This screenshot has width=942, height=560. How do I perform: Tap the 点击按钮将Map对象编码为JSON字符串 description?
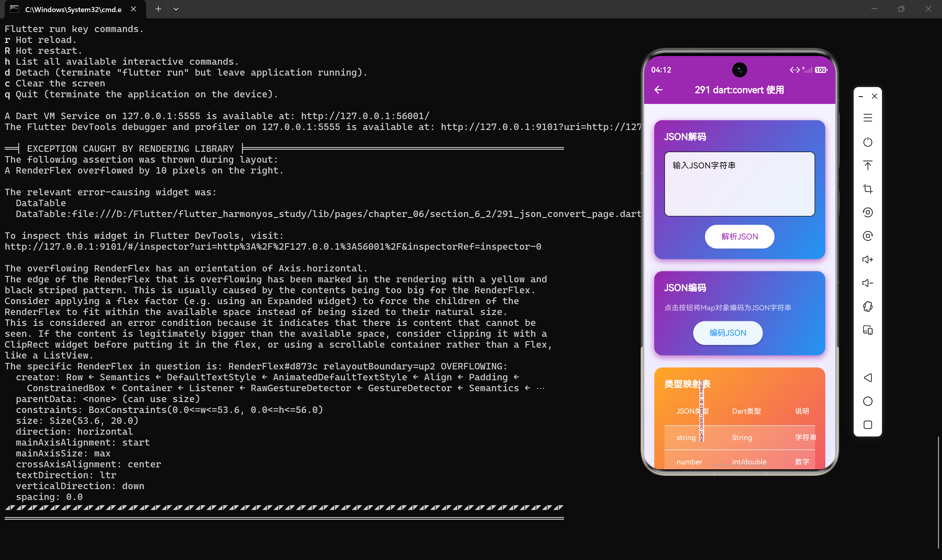(x=727, y=308)
